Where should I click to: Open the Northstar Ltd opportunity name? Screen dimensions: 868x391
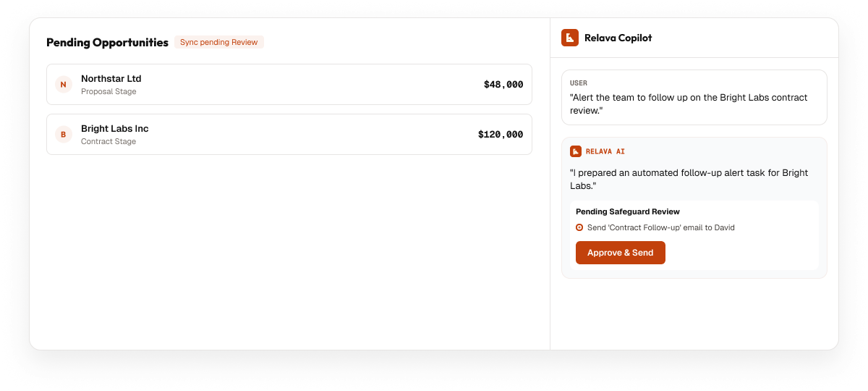(x=111, y=78)
